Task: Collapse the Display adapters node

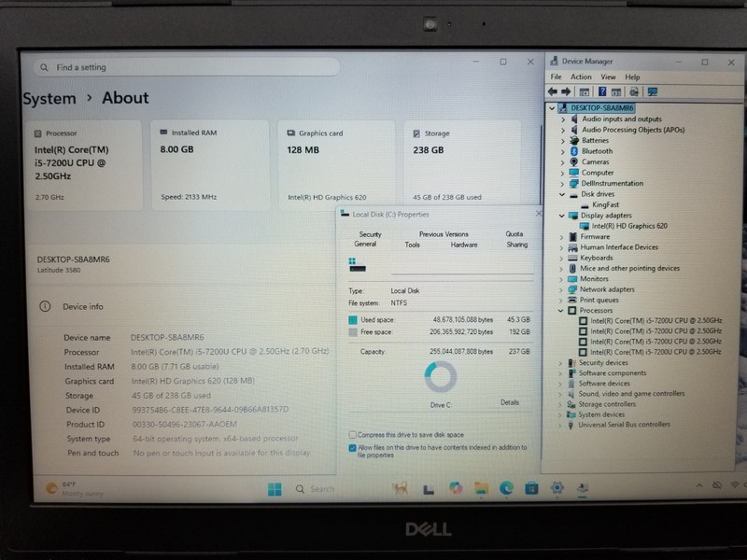Action: [562, 216]
